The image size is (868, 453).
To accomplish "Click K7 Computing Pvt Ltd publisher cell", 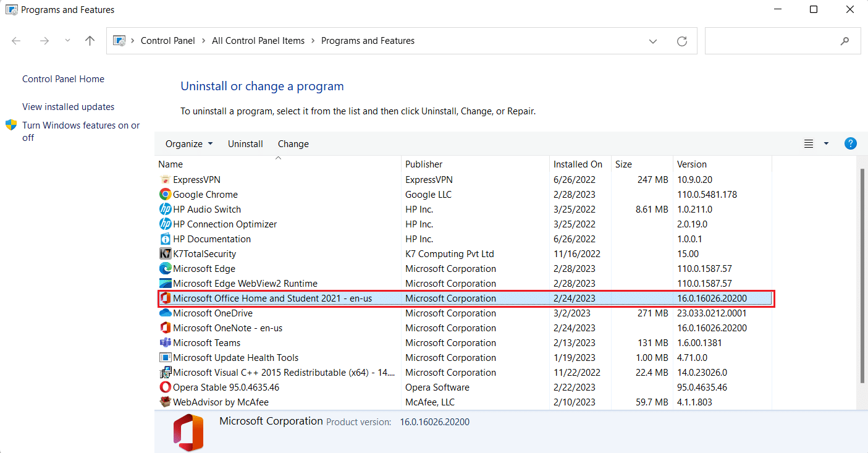I will (450, 254).
